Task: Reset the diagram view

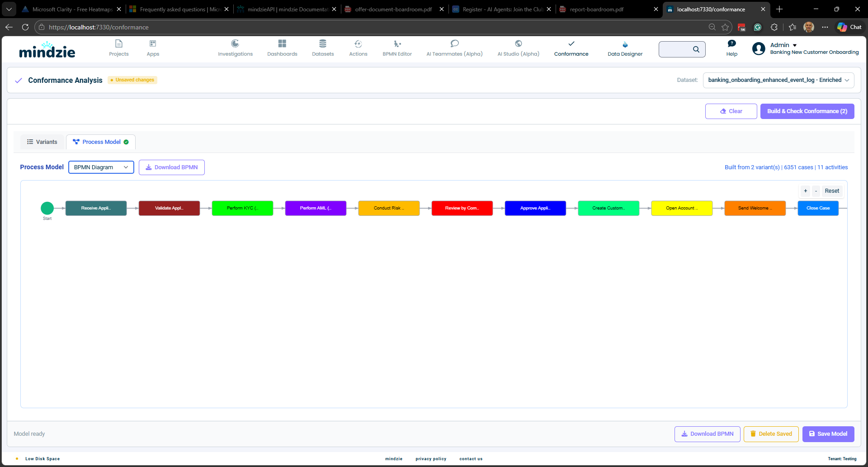Action: point(832,191)
